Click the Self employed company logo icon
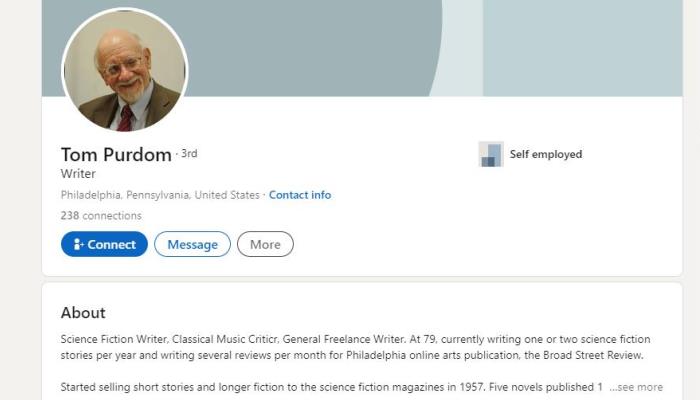700x400 pixels. pyautogui.click(x=491, y=154)
